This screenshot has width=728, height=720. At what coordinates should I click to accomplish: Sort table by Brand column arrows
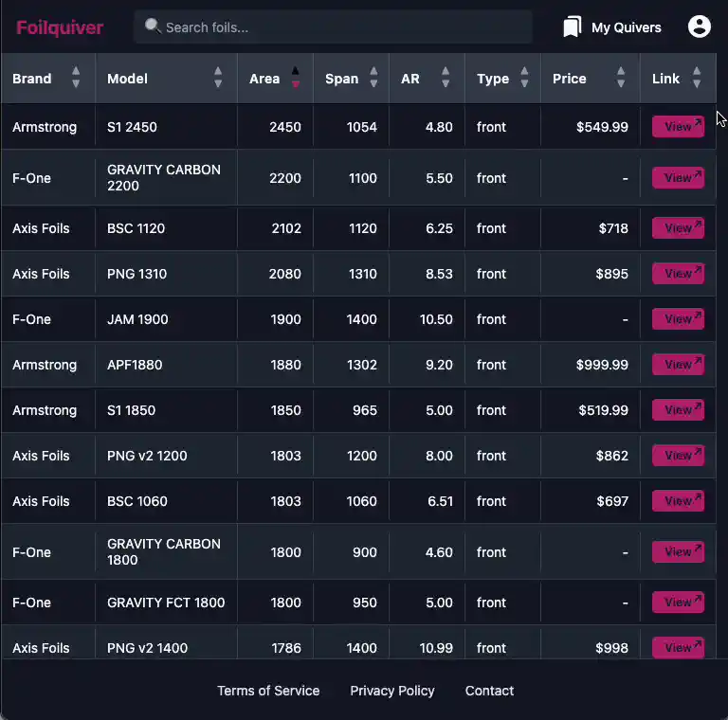76,79
